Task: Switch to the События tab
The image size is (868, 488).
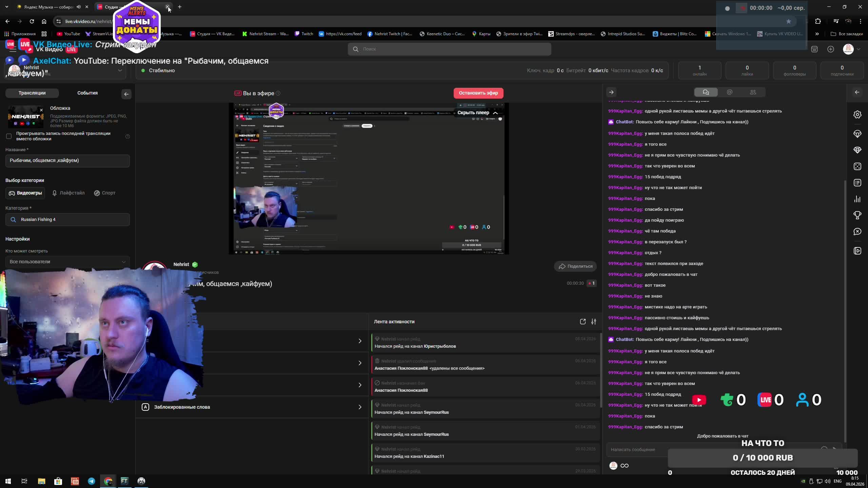Action: [x=87, y=93]
